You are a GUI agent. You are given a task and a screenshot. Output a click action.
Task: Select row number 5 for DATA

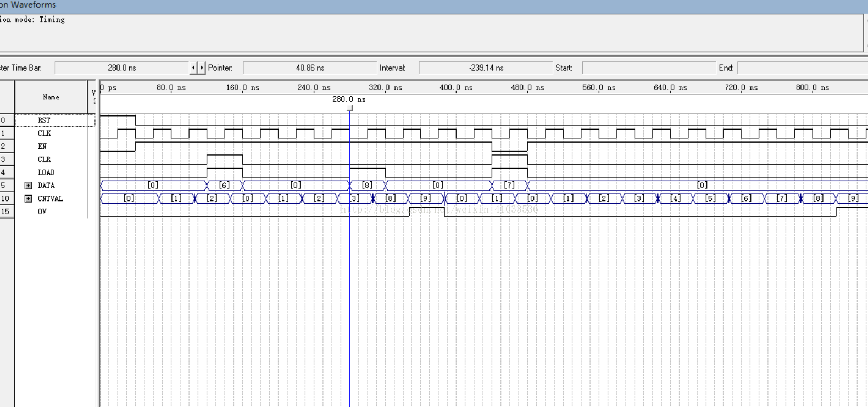(x=7, y=186)
